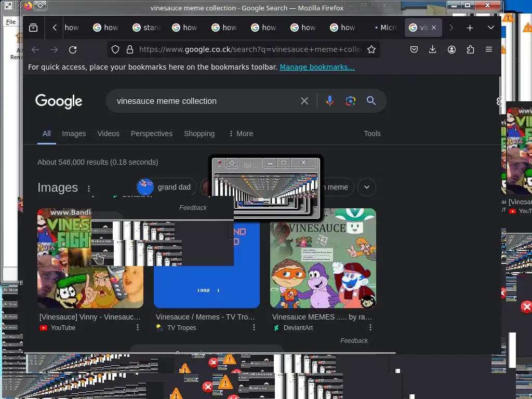The image size is (532, 399).
Task: Bookmark this page with the star icon
Action: point(371,49)
